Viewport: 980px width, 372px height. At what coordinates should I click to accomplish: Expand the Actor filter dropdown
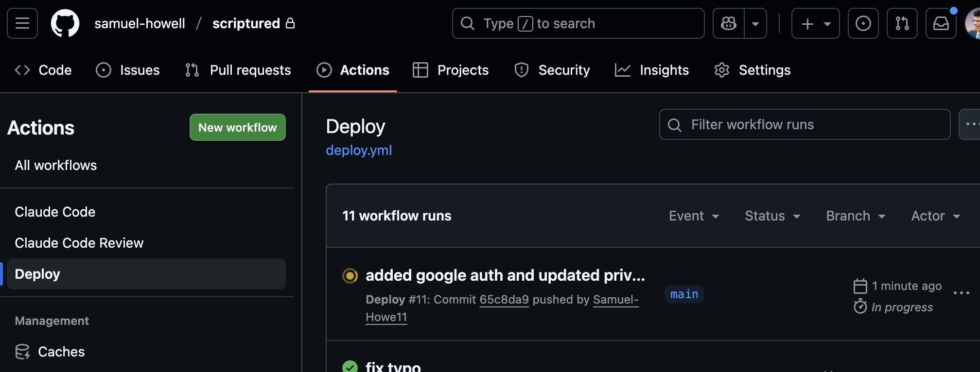(x=936, y=216)
